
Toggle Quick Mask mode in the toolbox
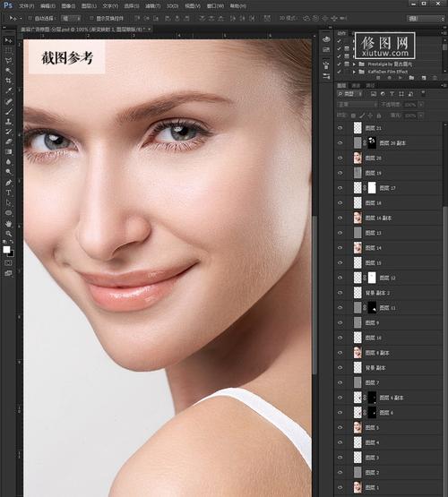pos(8,263)
